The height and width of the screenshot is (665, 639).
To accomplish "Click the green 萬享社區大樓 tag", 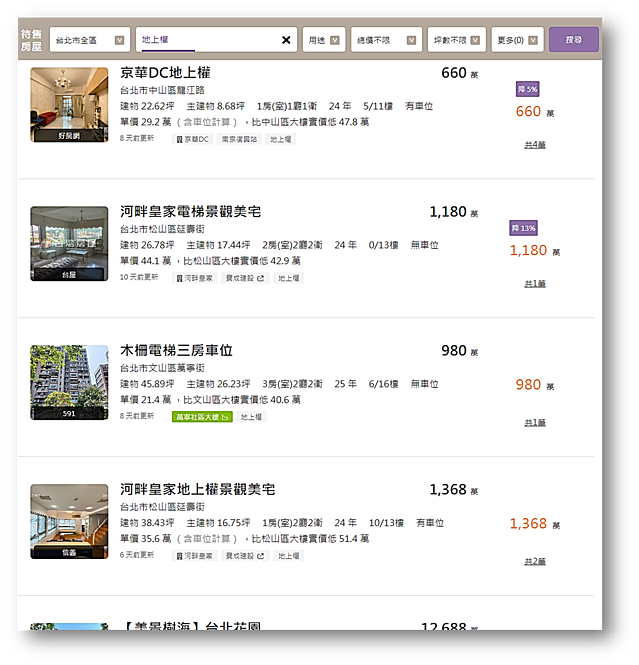I will click(202, 417).
